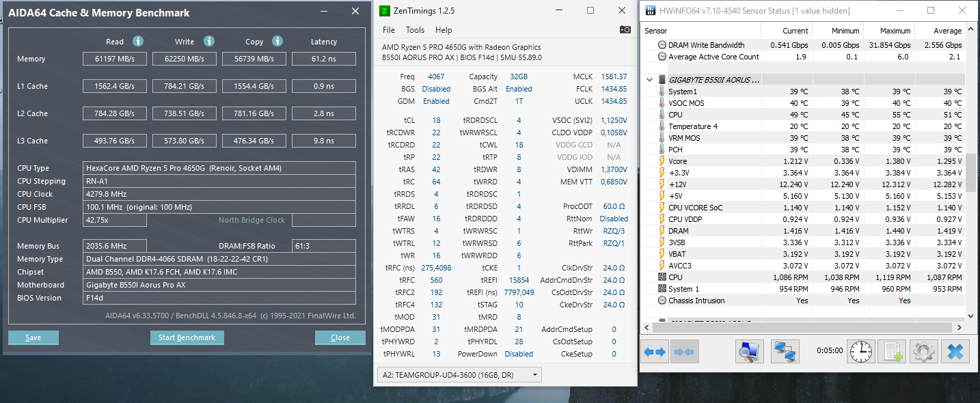
Task: Select the +12V voltage sensor row
Action: tap(804, 184)
